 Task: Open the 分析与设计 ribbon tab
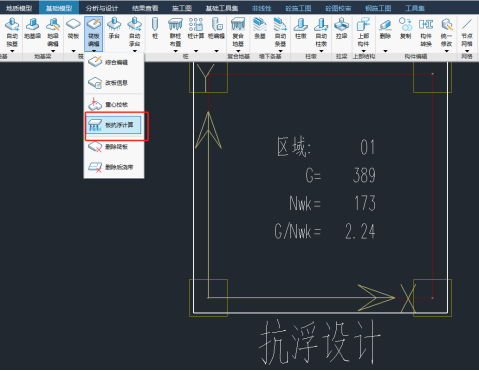point(102,8)
